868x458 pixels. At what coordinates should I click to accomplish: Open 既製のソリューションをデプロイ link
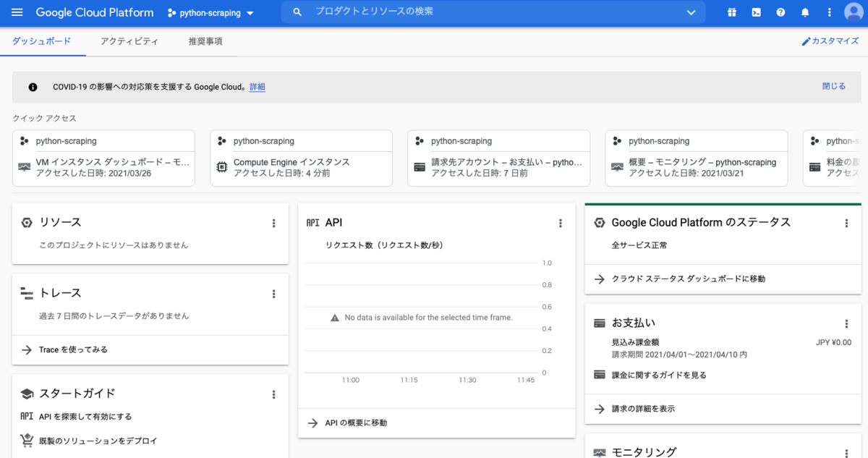(x=98, y=441)
